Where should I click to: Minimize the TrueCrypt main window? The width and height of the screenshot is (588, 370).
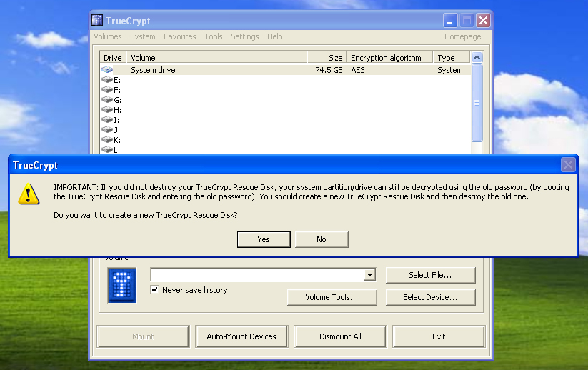pos(450,20)
